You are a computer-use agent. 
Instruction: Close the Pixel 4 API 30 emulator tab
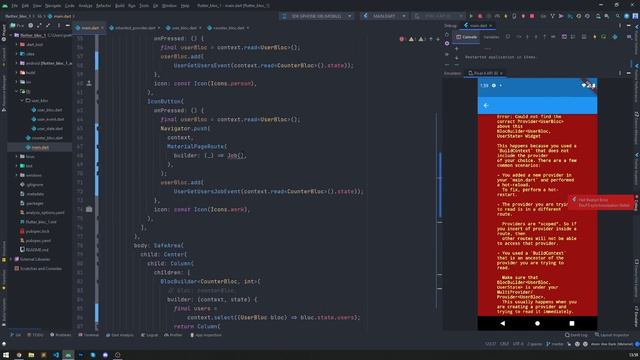501,73
